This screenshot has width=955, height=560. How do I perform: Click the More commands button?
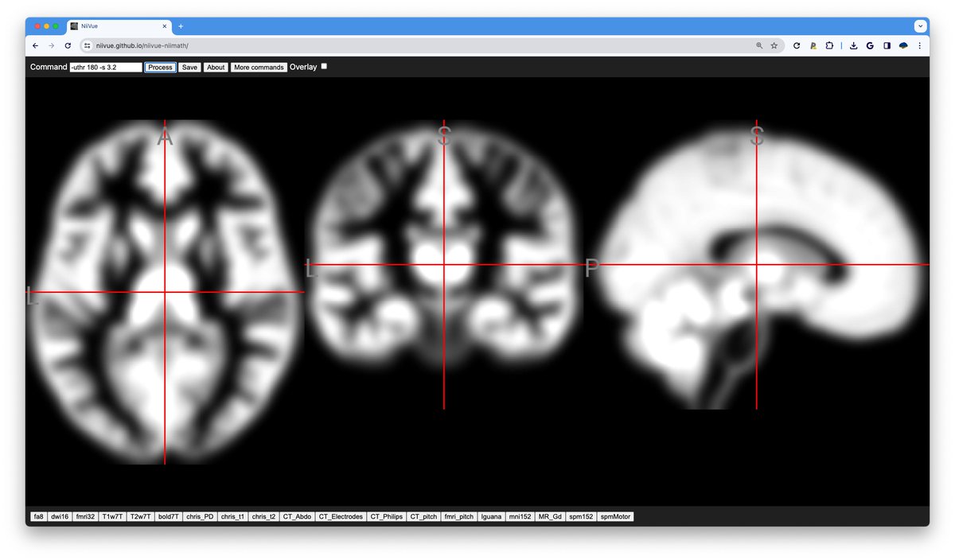[x=259, y=68]
